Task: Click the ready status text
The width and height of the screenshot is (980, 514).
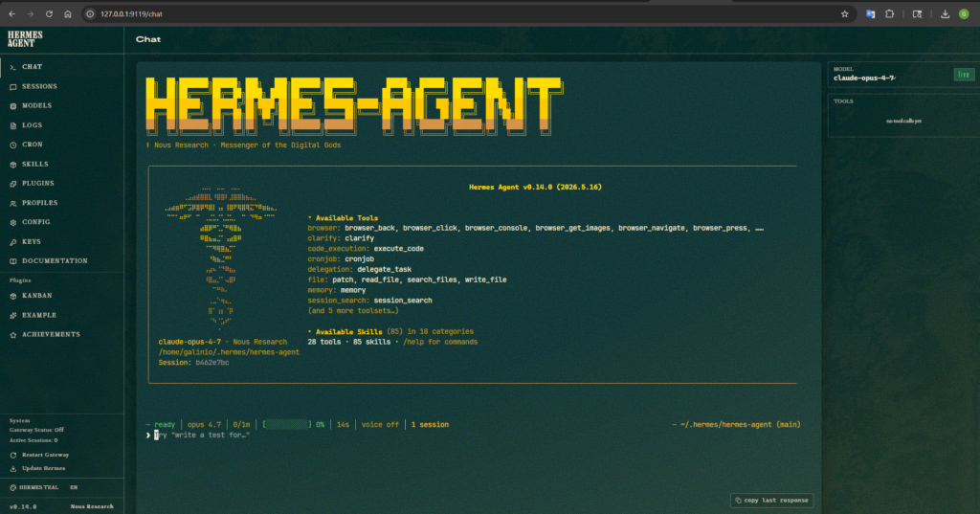Action: coord(165,425)
